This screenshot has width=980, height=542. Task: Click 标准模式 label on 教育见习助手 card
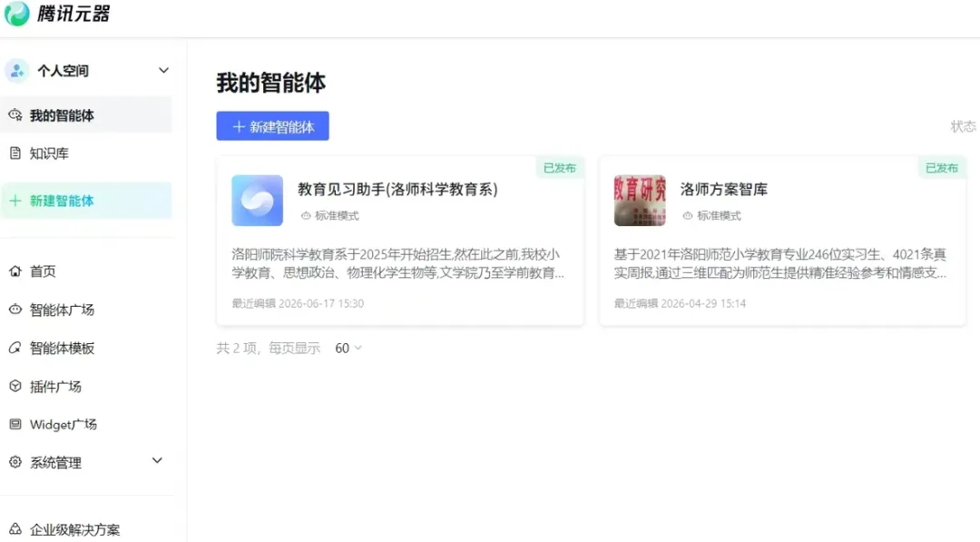(x=337, y=216)
